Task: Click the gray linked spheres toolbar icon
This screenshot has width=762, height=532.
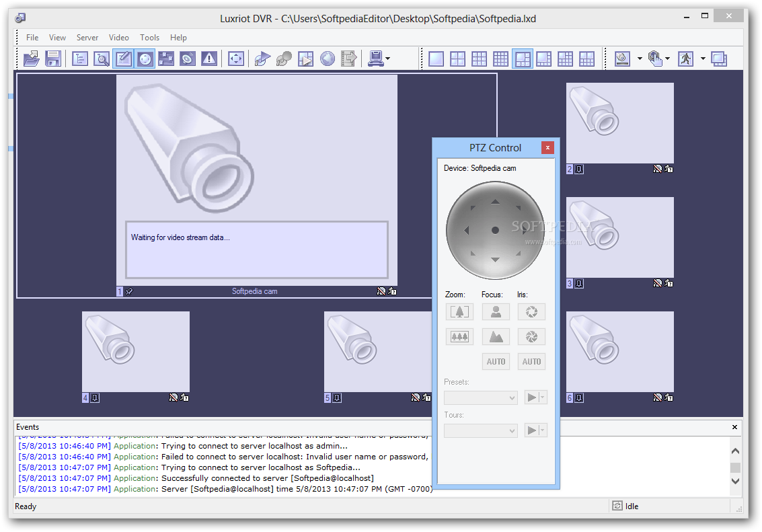Action: (x=284, y=59)
